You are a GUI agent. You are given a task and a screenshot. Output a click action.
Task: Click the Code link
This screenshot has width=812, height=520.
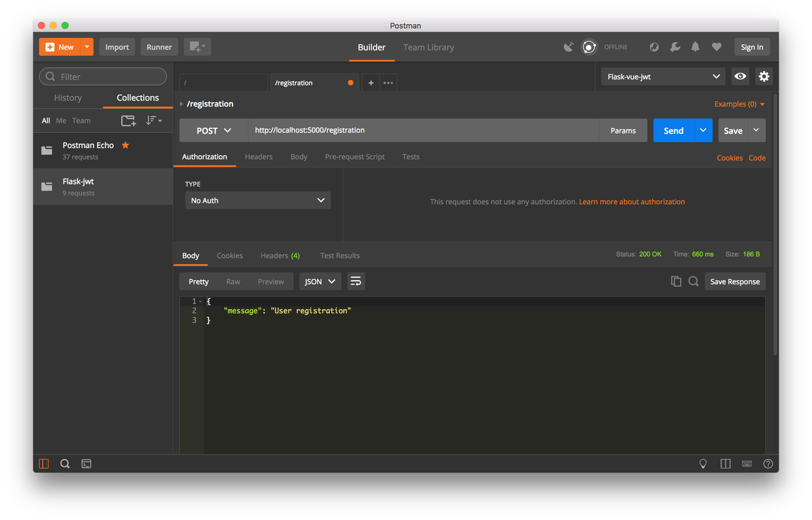[757, 158]
